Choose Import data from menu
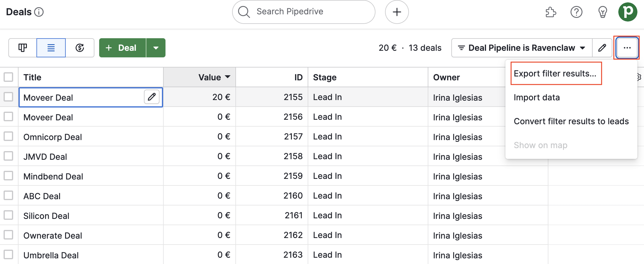Image resolution: width=644 pixels, height=264 pixels. [x=536, y=97]
